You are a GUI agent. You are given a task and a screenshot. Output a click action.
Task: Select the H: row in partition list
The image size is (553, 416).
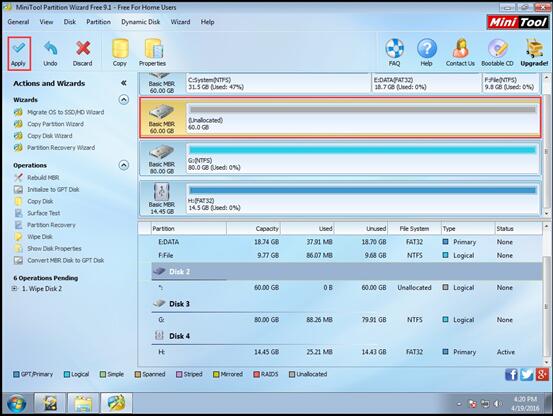pos(347,352)
